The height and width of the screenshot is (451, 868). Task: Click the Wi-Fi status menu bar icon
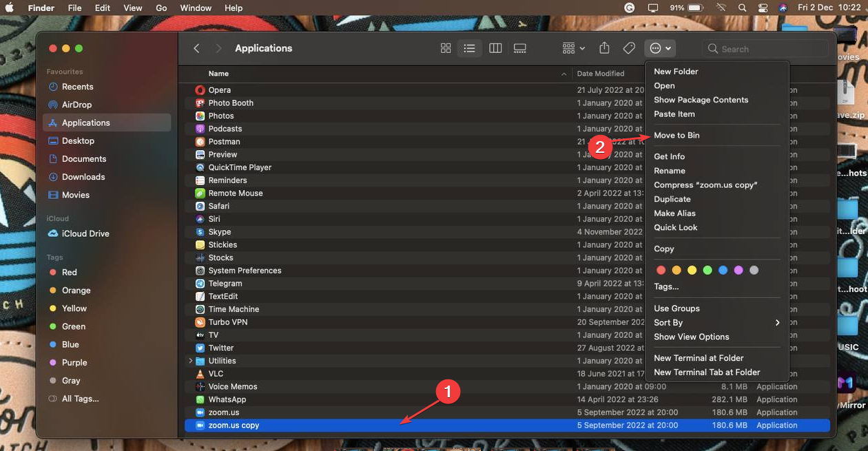point(721,8)
